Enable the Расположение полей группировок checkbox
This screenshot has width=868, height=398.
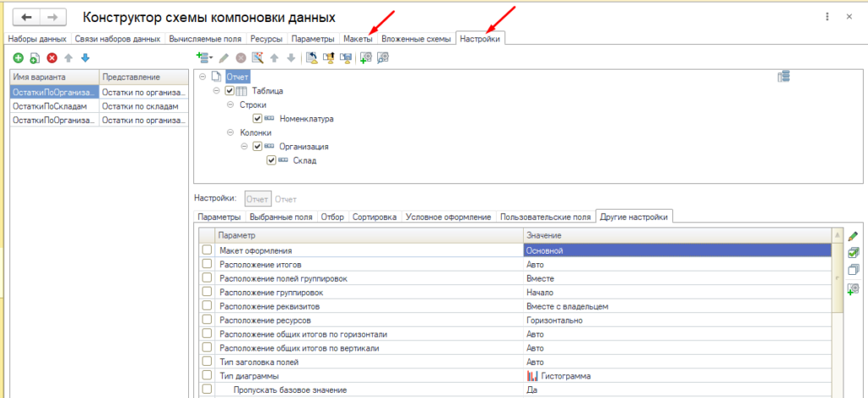pos(207,278)
